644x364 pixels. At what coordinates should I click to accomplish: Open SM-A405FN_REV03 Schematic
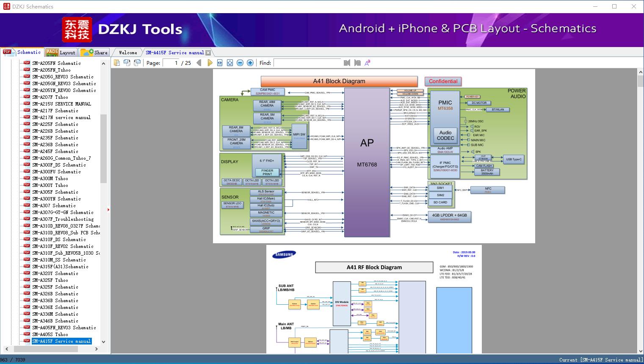[x=64, y=328]
